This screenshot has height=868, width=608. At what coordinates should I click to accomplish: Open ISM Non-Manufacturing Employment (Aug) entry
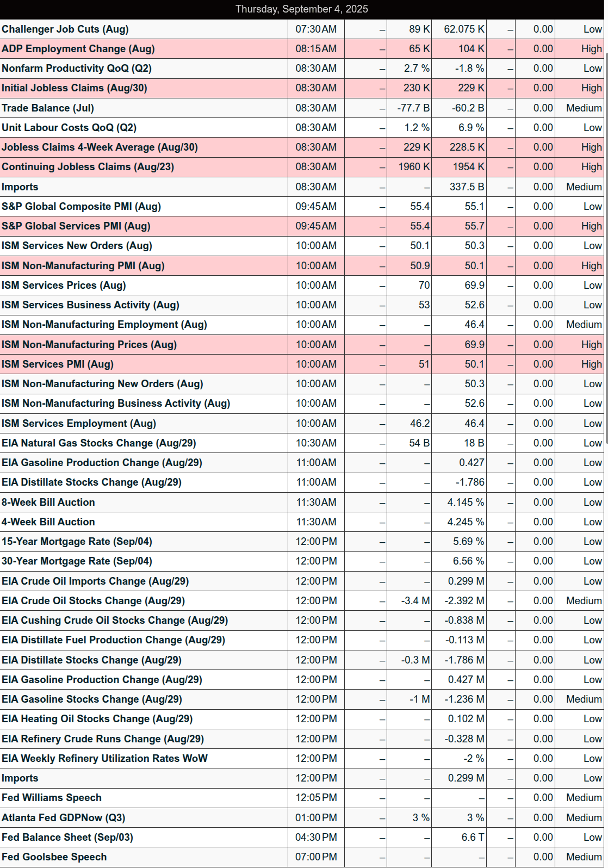[x=104, y=325]
